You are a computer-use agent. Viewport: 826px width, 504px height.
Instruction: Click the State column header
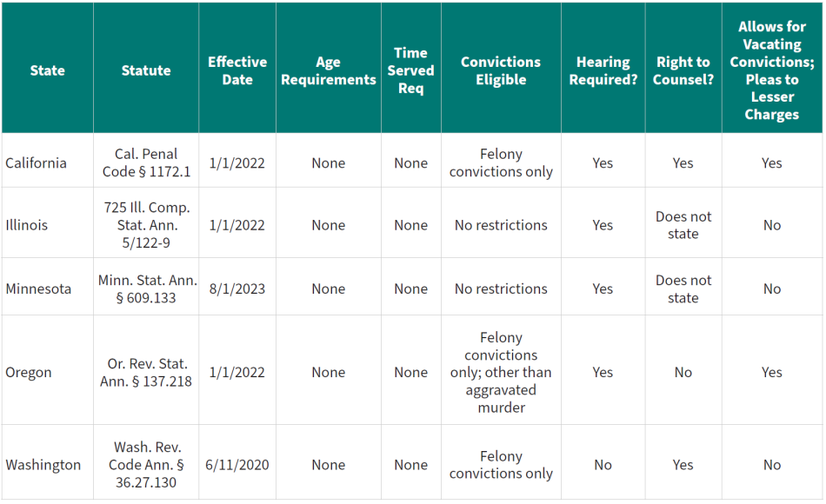[x=47, y=70]
